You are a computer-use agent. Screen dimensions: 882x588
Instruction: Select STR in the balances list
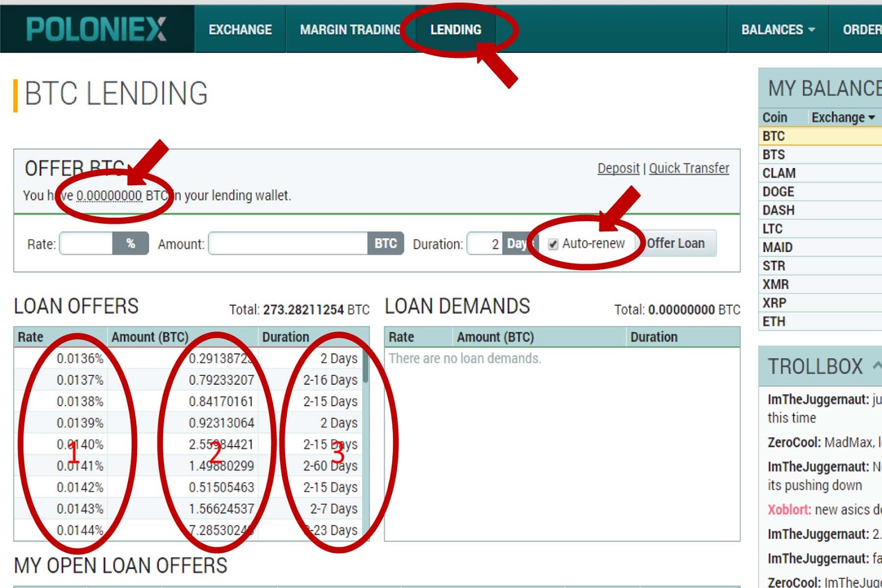(x=820, y=266)
